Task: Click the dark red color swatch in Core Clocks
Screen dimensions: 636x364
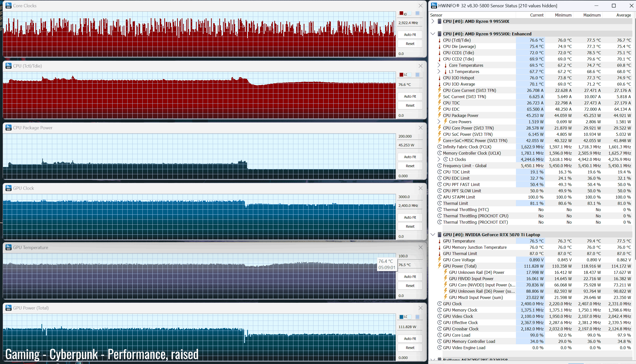Action: 401,13
